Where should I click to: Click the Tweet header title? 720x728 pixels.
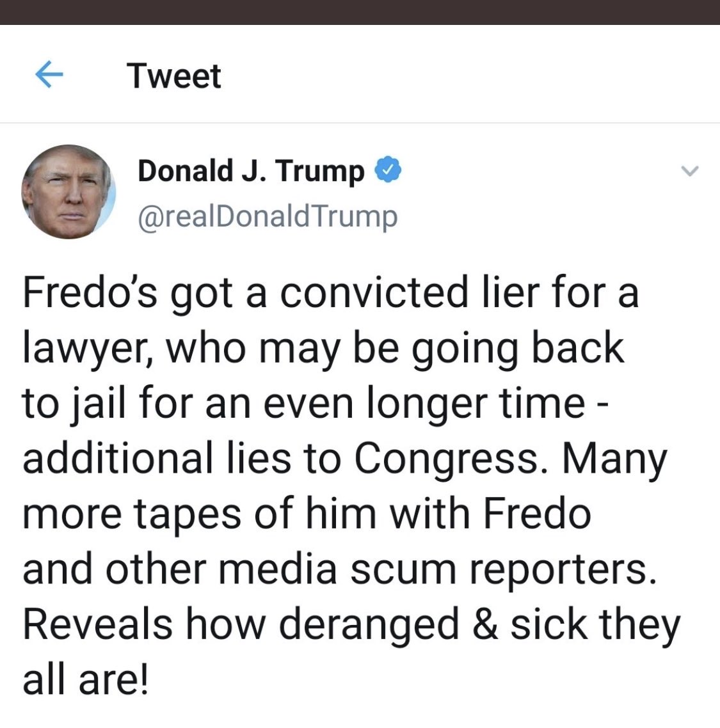click(173, 76)
